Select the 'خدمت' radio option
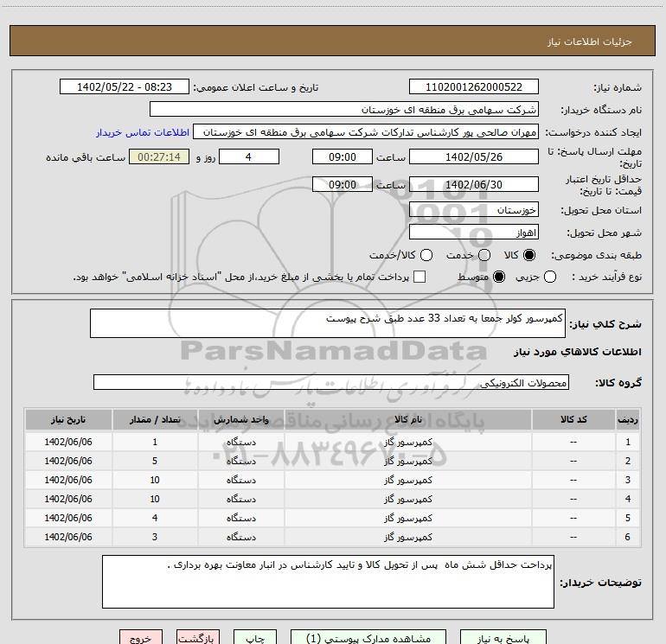 (x=484, y=255)
